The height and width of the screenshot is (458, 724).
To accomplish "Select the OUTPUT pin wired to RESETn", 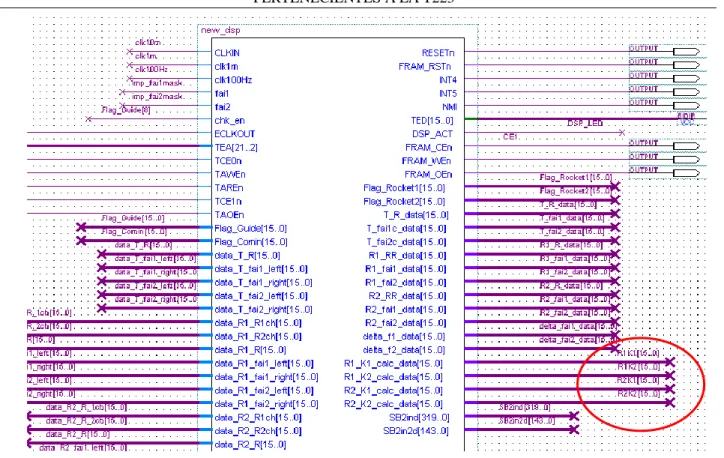I will [x=686, y=52].
